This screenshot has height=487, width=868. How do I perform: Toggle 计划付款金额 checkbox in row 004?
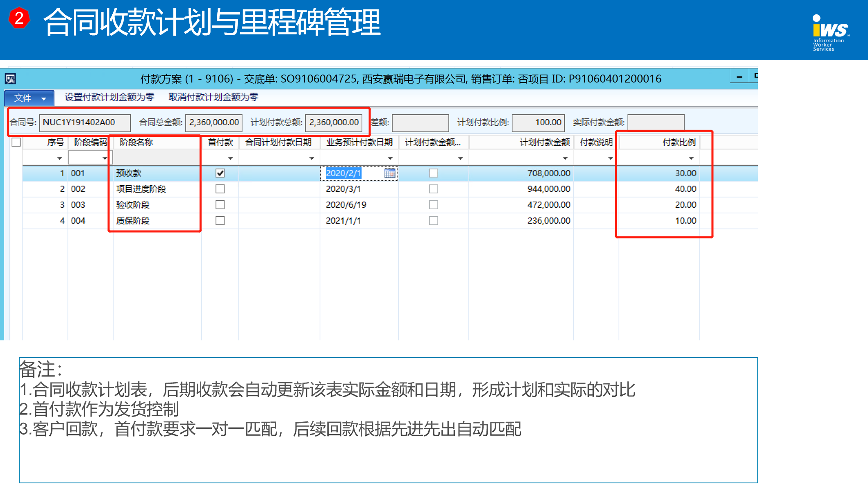[434, 221]
